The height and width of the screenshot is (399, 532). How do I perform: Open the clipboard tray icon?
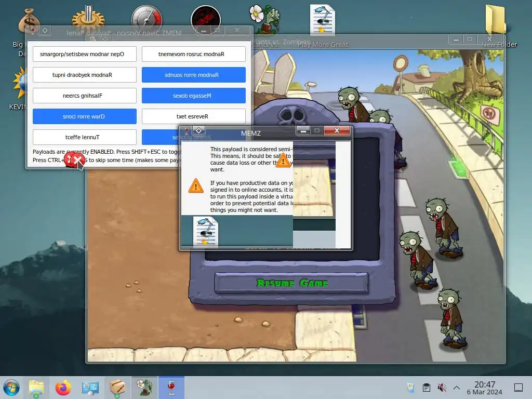427,388
